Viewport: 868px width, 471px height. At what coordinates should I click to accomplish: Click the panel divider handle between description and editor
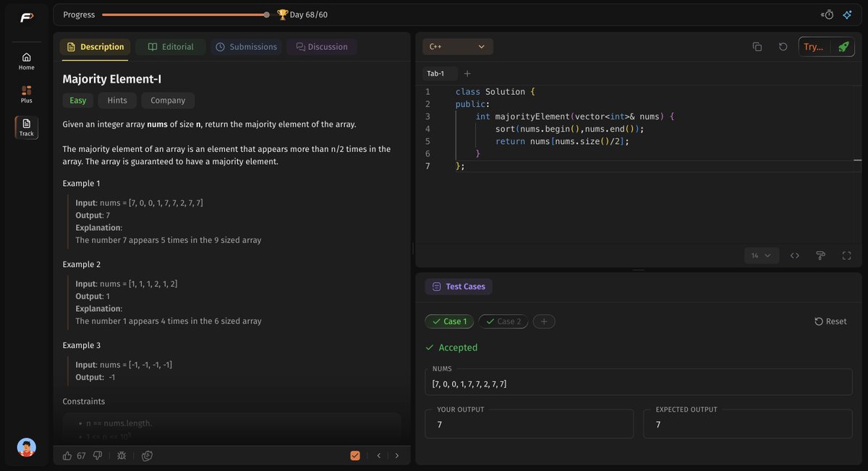click(x=413, y=248)
